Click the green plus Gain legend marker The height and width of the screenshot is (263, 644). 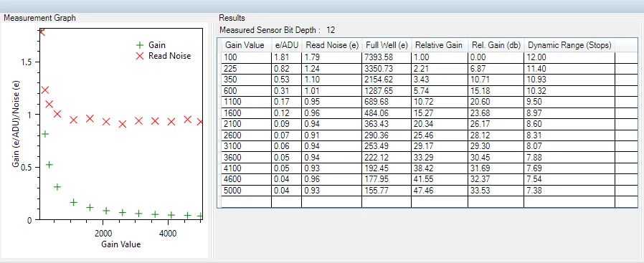pyautogui.click(x=140, y=45)
